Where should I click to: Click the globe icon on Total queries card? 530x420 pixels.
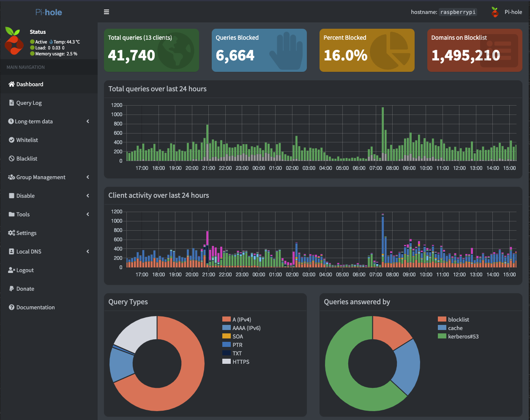click(175, 50)
